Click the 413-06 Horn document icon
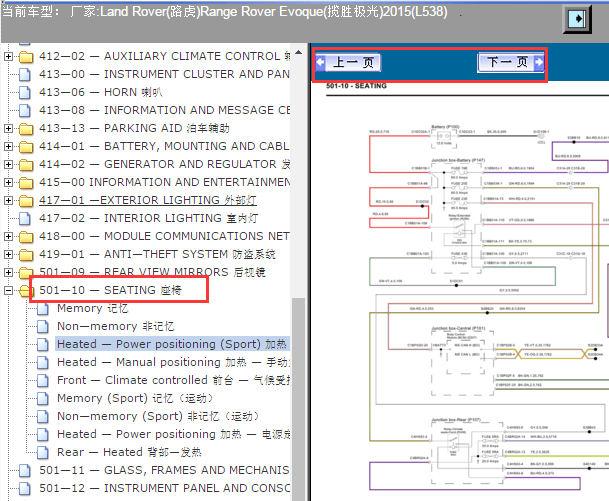 [x=25, y=92]
